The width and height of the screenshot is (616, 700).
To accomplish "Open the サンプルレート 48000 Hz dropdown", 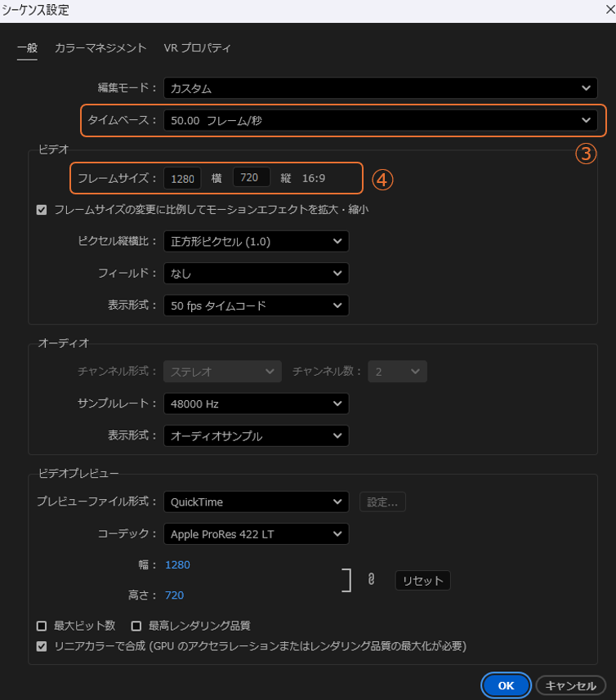I will point(256,404).
